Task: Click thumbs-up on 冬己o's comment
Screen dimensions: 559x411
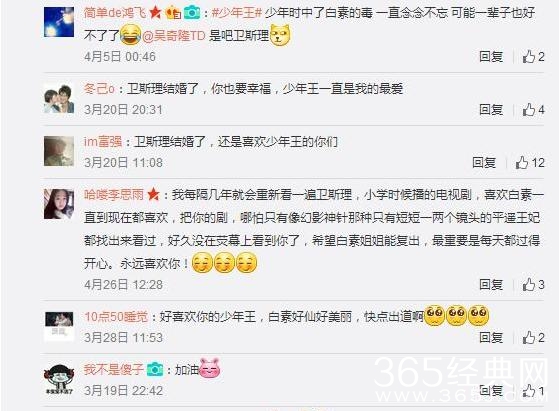Action: tap(533, 110)
